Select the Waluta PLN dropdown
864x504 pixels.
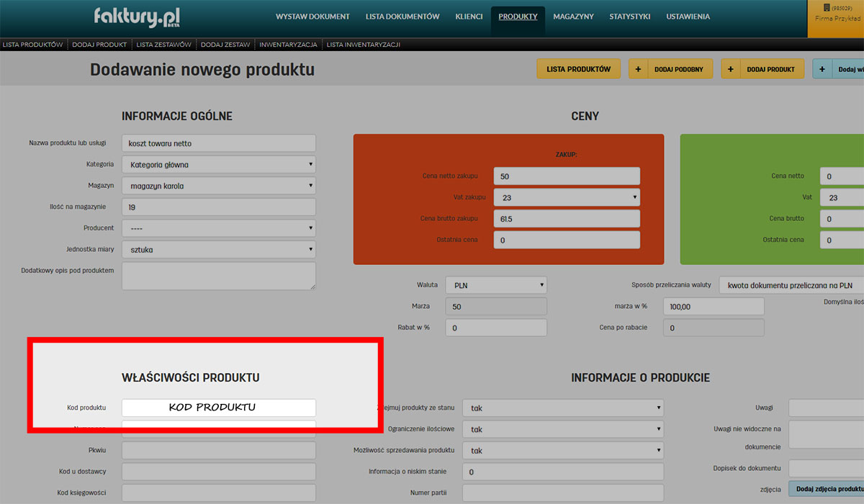(496, 285)
